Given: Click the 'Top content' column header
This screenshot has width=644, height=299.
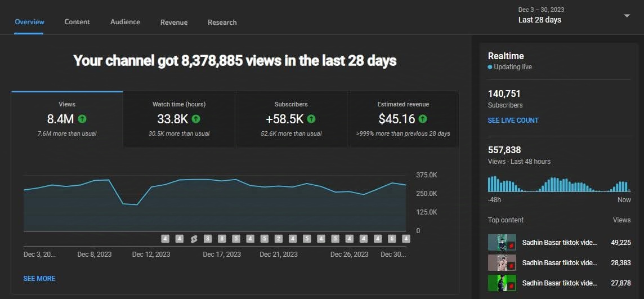Looking at the screenshot, I should coord(506,220).
